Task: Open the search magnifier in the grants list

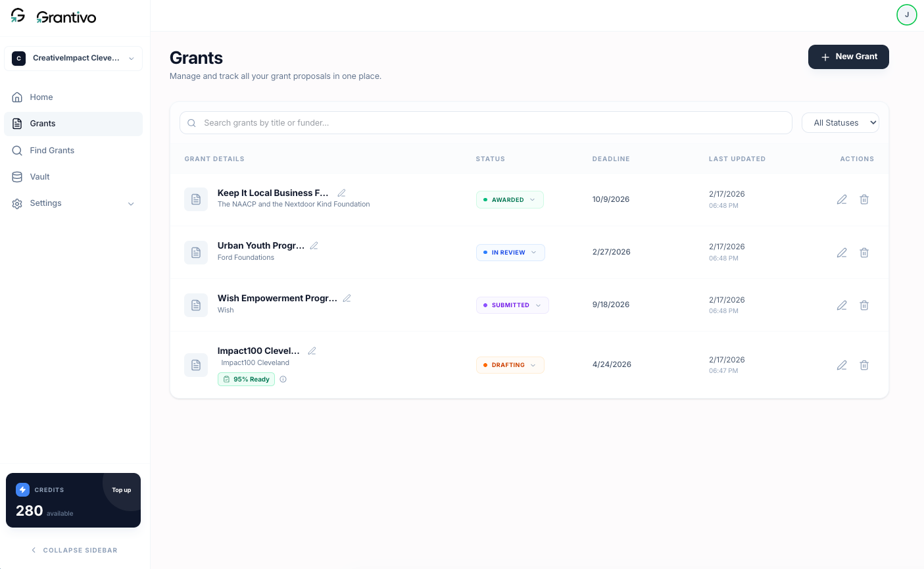Action: [x=191, y=123]
